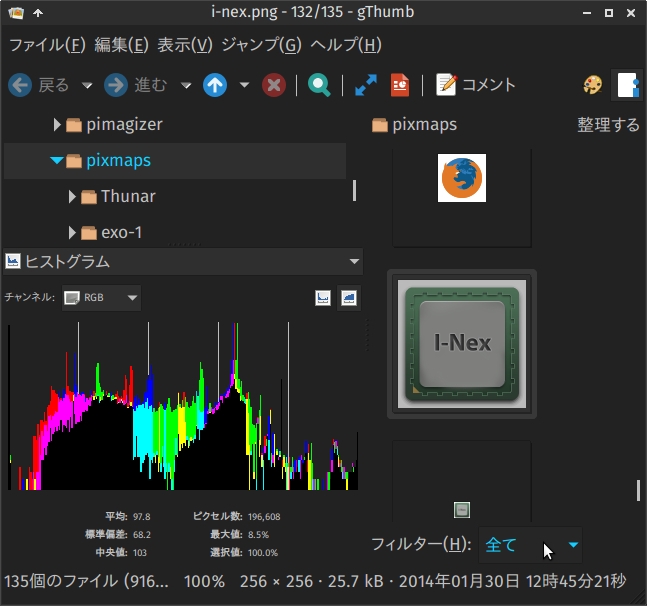
Task: Click the 中央値 103 value
Action: point(139,553)
